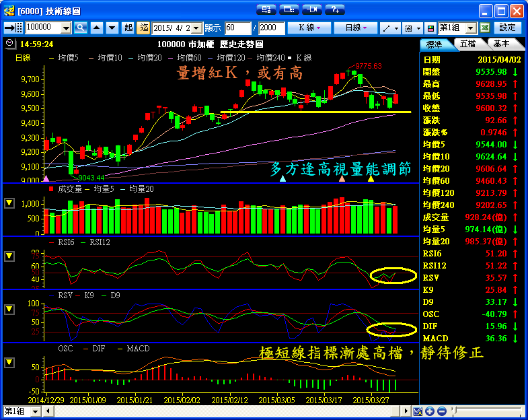Click the up triangle next-symbol button

(x=96, y=28)
